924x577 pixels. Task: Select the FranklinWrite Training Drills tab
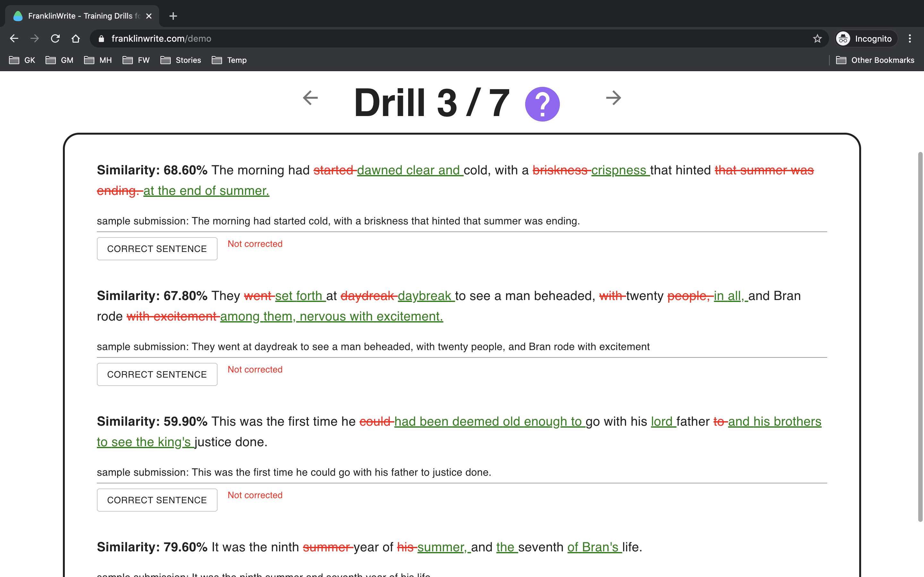[x=80, y=16]
